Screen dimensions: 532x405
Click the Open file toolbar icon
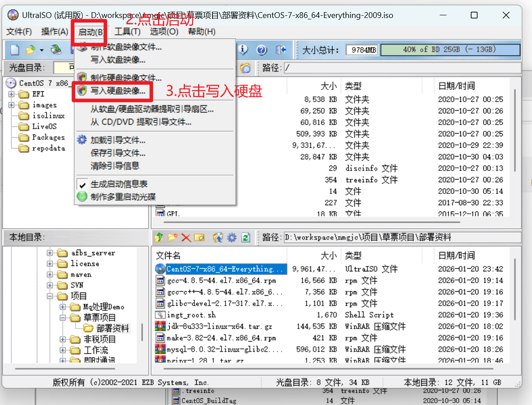click(30, 50)
